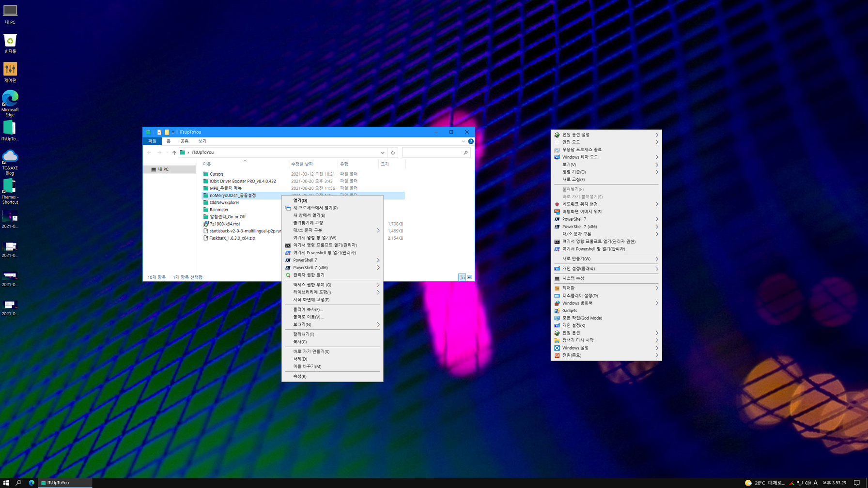Switch Explorer to details view icon
The height and width of the screenshot is (488, 868).
point(462,277)
